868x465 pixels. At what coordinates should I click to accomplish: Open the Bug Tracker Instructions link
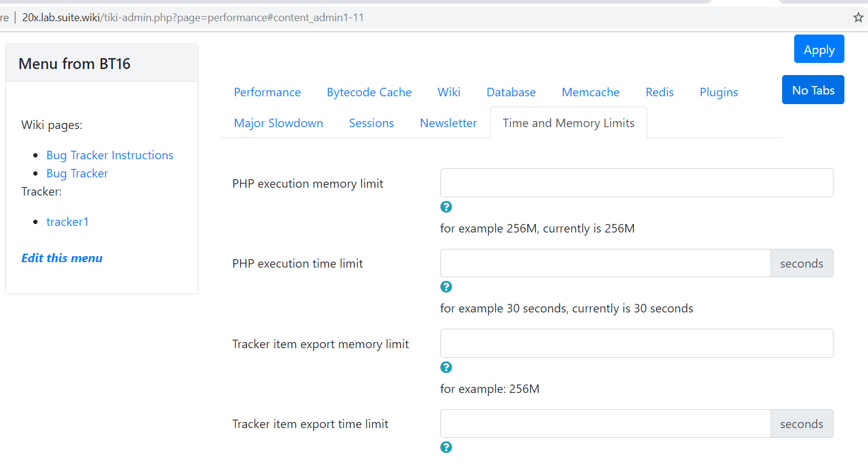(110, 155)
